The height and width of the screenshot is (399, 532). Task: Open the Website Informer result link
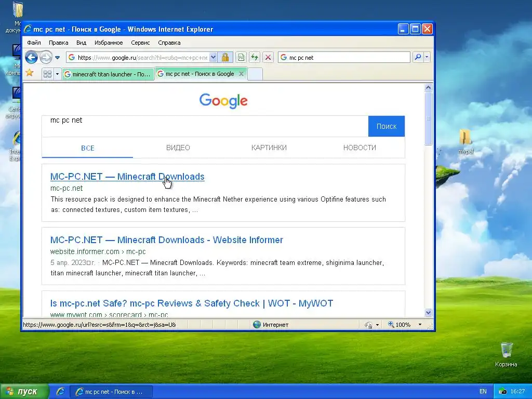[167, 240]
